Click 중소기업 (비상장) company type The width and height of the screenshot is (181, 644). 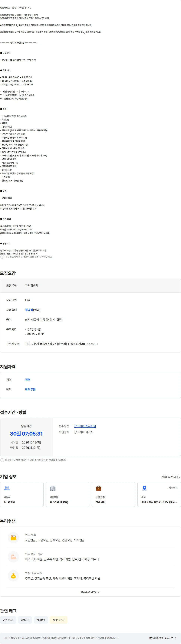[59, 502]
